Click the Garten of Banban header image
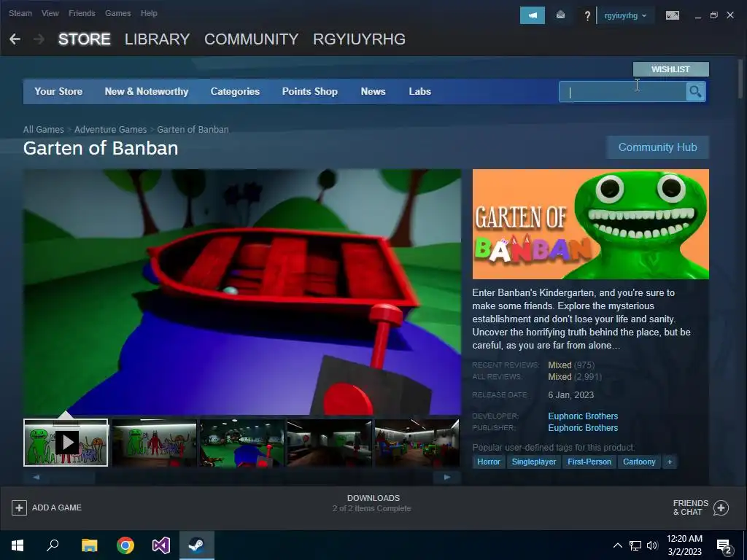 590,224
